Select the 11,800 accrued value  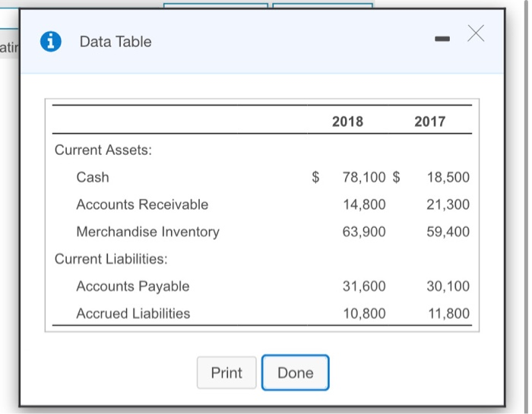click(449, 314)
